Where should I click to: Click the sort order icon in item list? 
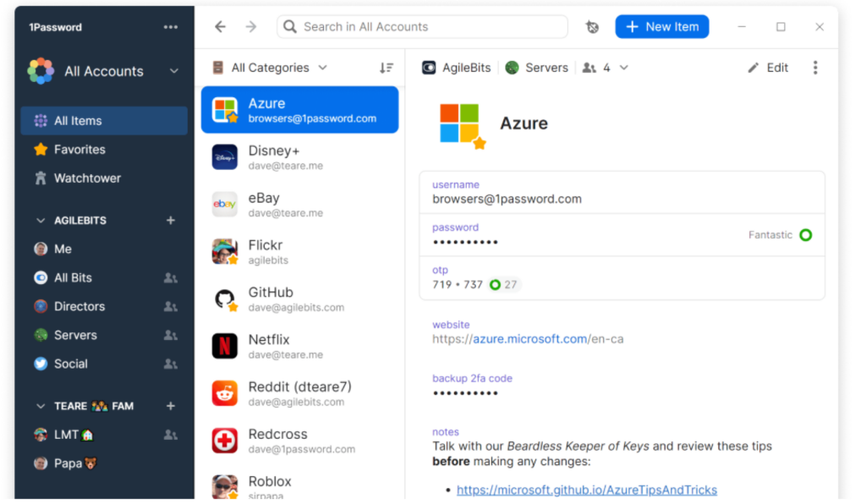click(386, 68)
